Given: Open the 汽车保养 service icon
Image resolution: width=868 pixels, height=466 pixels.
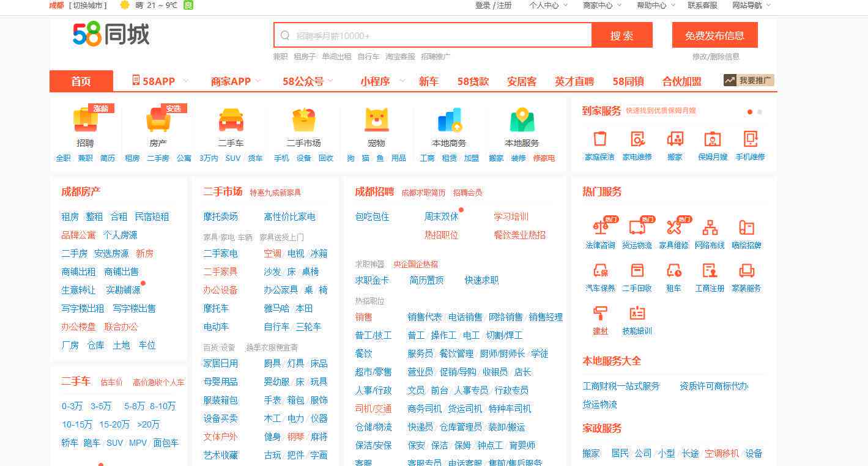Looking at the screenshot, I should coord(601,270).
